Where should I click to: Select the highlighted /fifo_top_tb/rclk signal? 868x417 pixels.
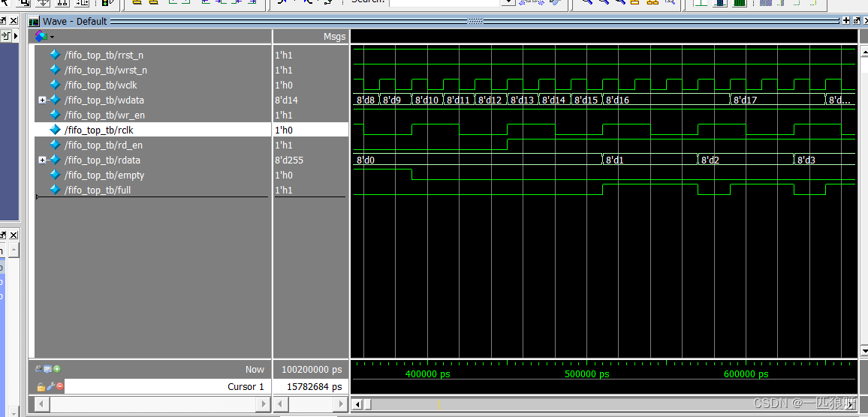99,130
